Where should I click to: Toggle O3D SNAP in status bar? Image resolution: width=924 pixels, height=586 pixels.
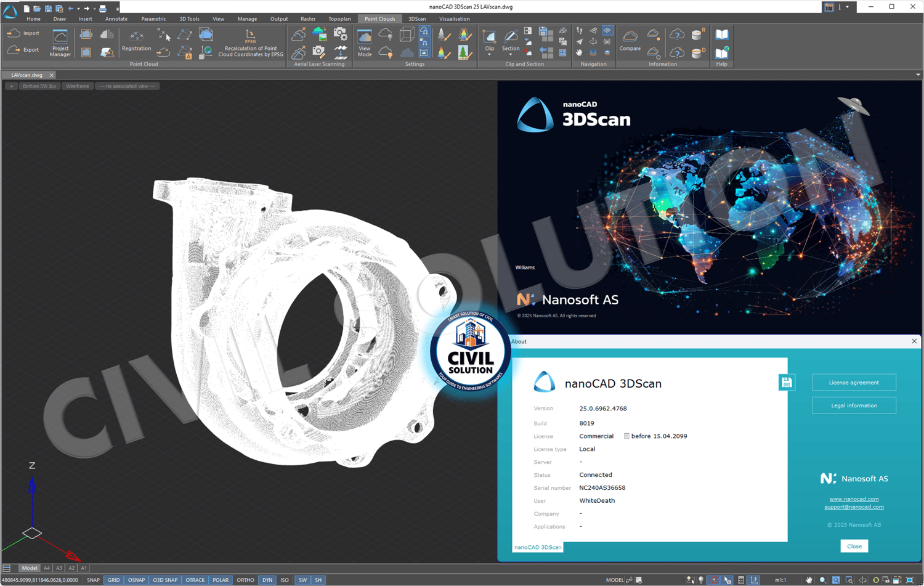(165, 580)
